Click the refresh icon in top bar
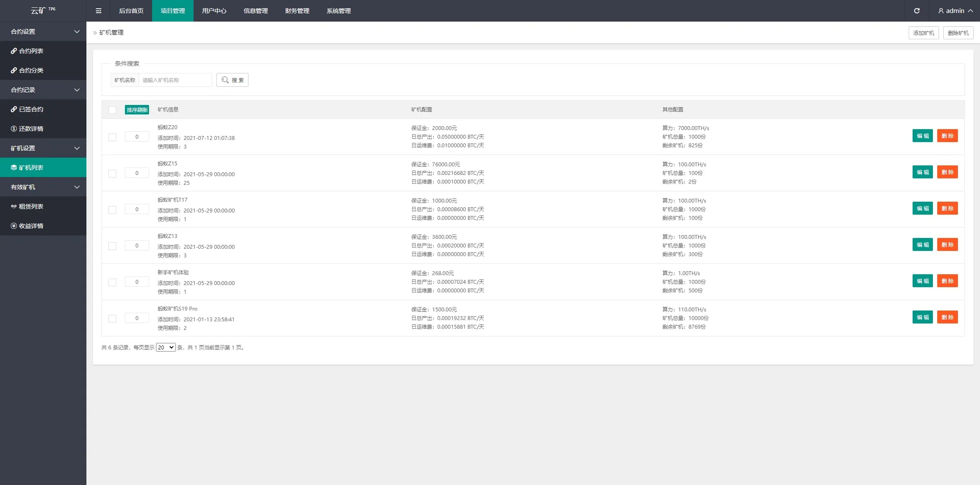The image size is (980, 485). (916, 11)
